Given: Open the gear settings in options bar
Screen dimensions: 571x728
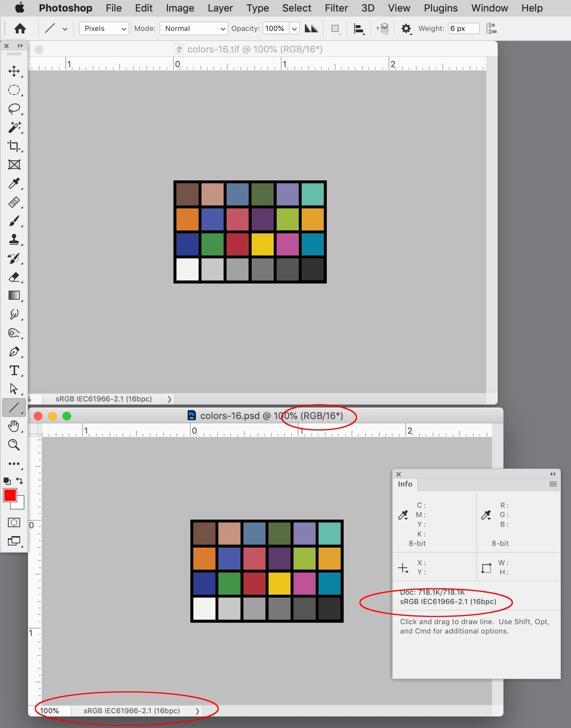Looking at the screenshot, I should pyautogui.click(x=406, y=28).
